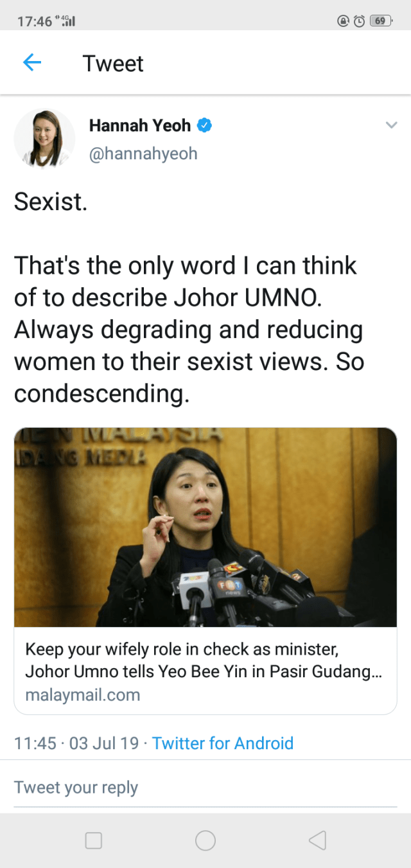Expand the tweet options chevron
This screenshot has width=411, height=868.
coord(391,125)
